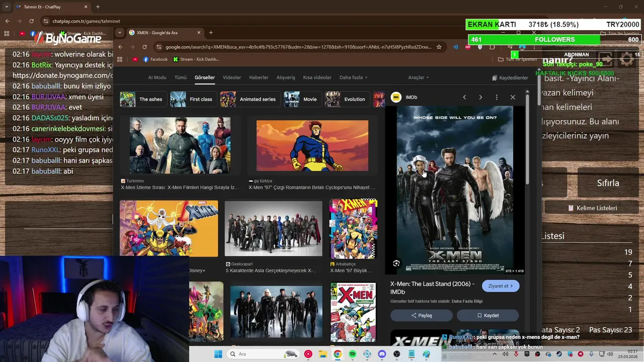Open a new tab in Google window
Screen dimensions: 644x362
(x=211, y=33)
